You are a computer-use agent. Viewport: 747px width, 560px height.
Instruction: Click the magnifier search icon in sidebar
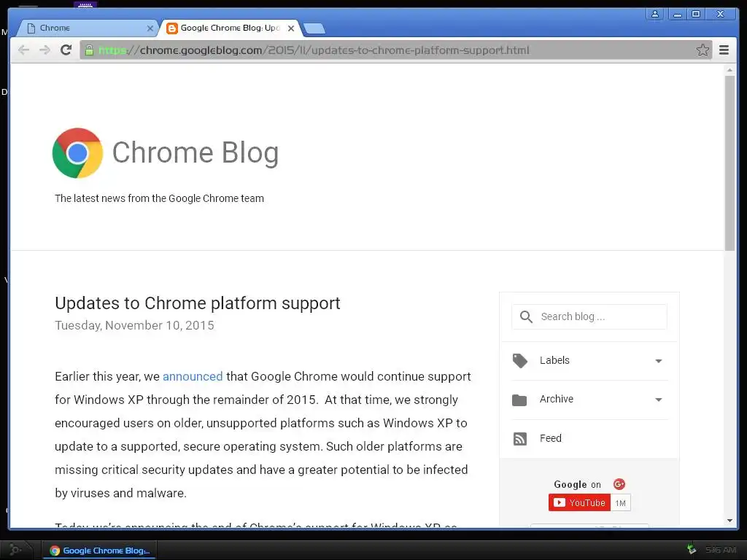pos(526,316)
